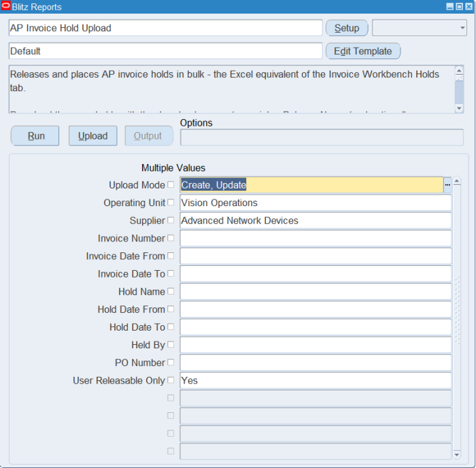The height and width of the screenshot is (468, 476).
Task: Tick the Held By multiple values checkbox
Action: (x=171, y=344)
